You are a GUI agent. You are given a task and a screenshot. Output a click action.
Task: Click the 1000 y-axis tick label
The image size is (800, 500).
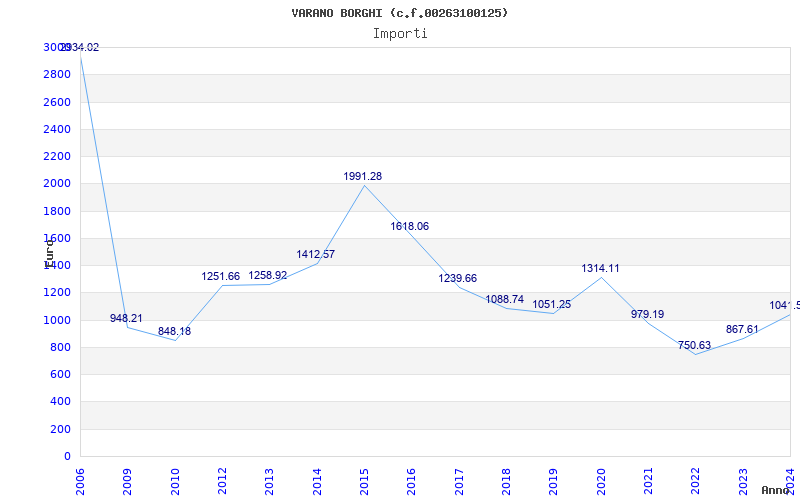coord(57,320)
